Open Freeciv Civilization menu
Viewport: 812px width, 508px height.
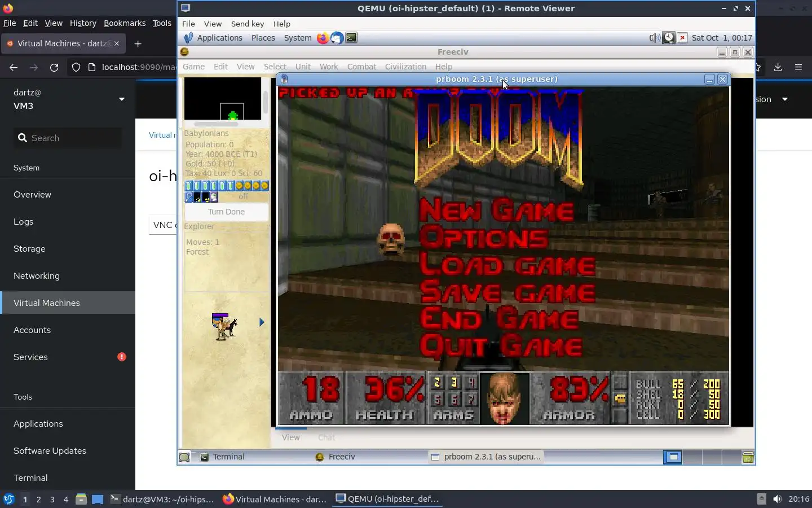click(405, 67)
